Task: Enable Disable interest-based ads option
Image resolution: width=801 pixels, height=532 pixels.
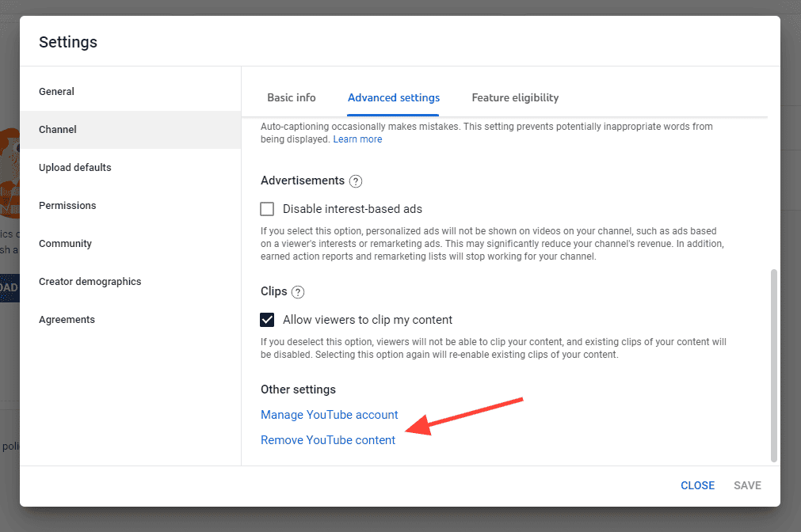Action: [267, 208]
